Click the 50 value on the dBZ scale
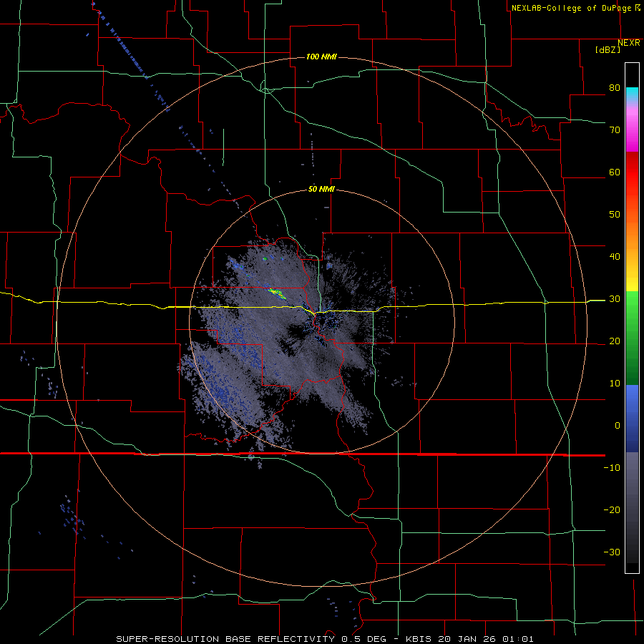 pyautogui.click(x=615, y=215)
